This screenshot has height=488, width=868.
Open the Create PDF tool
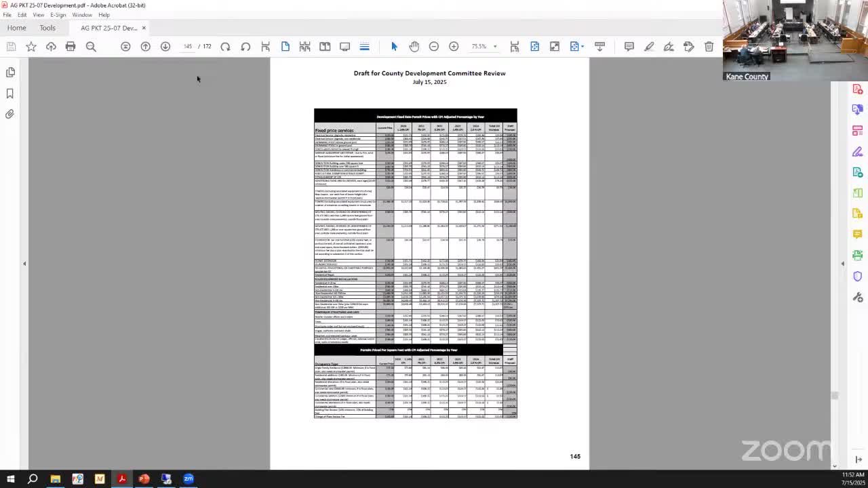coord(858,89)
